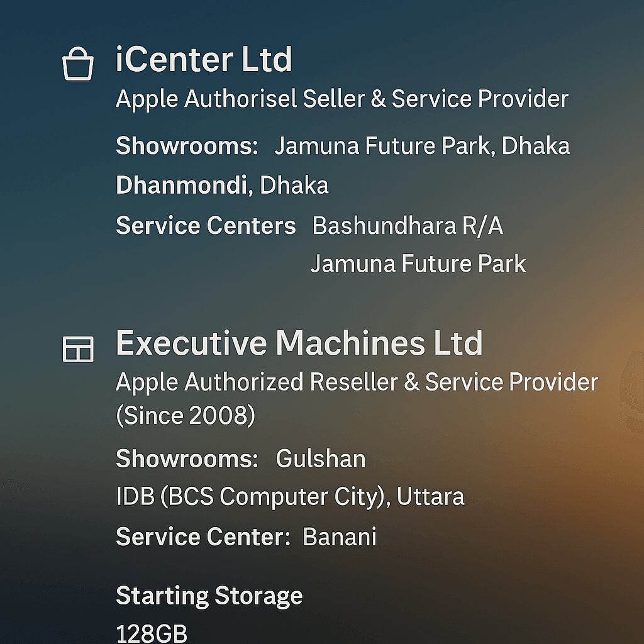Click the Showrooms label under Executive Machines

187,459
